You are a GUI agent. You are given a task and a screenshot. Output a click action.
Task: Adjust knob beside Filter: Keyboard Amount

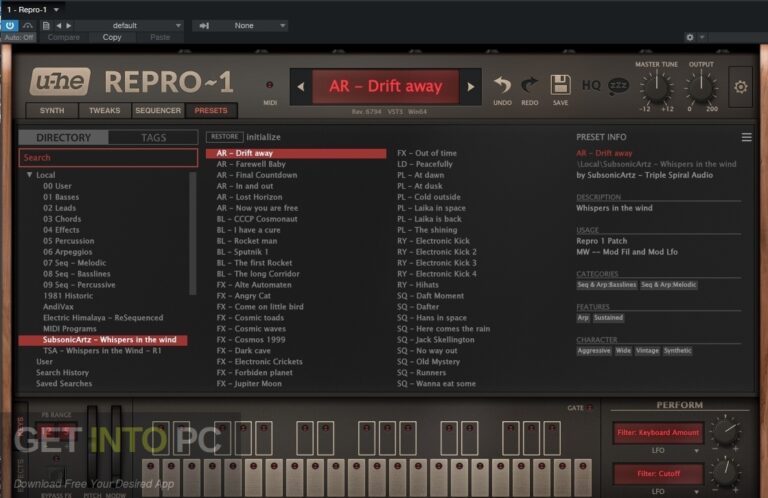tap(725, 431)
